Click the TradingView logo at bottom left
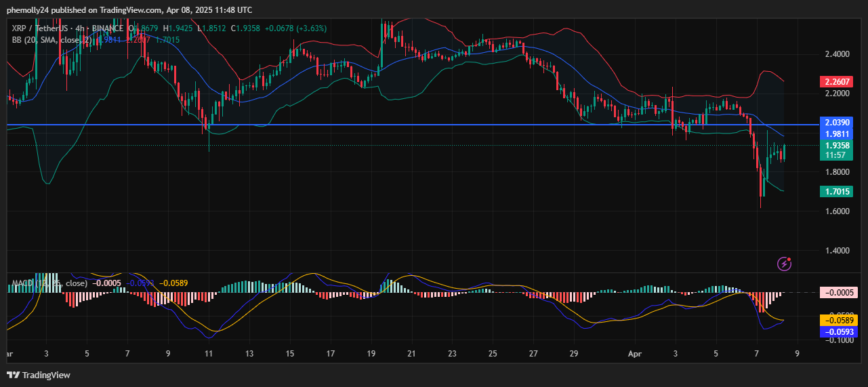868x387 pixels. point(39,375)
